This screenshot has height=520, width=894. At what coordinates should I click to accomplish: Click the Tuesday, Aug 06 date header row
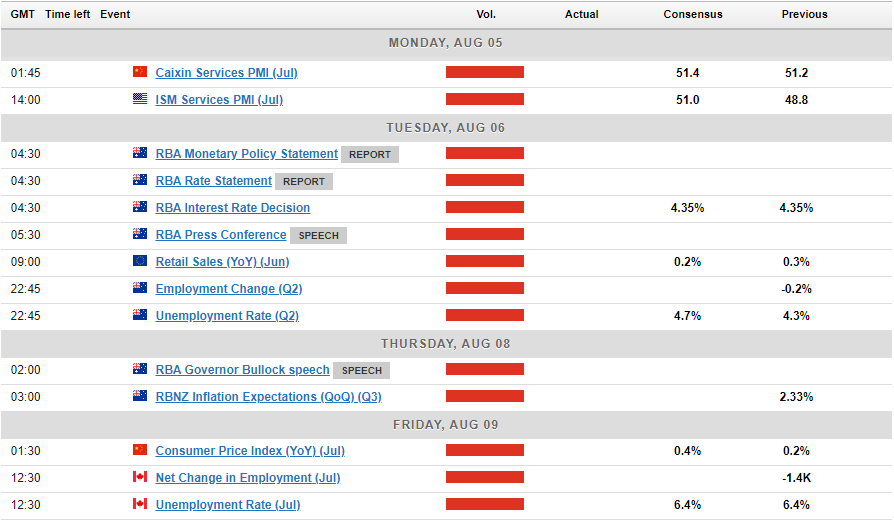(446, 127)
